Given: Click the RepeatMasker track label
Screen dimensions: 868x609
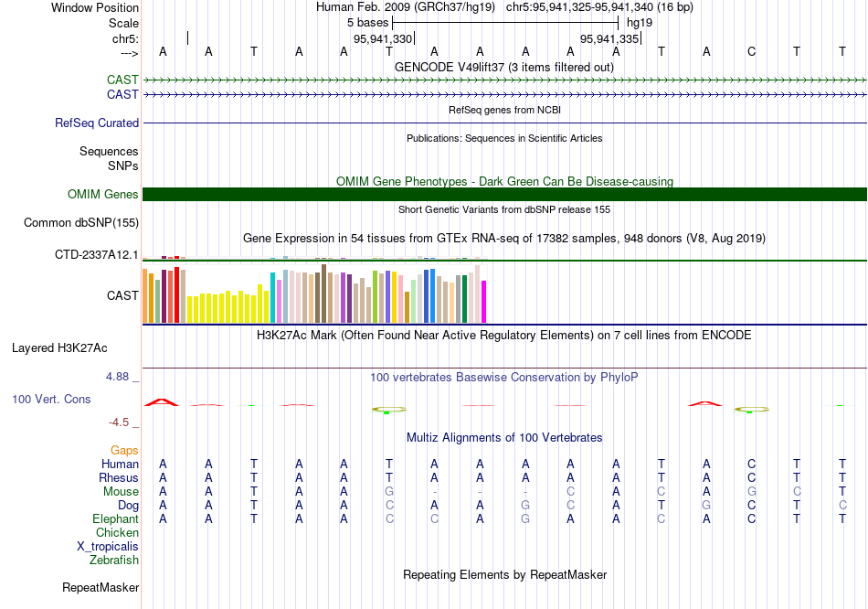Looking at the screenshot, I should [101, 587].
